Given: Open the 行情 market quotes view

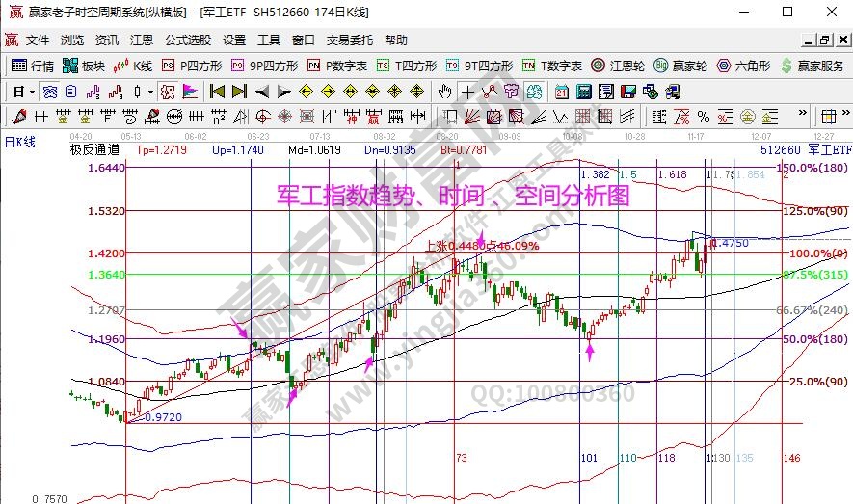Looking at the screenshot, I should [x=33, y=66].
